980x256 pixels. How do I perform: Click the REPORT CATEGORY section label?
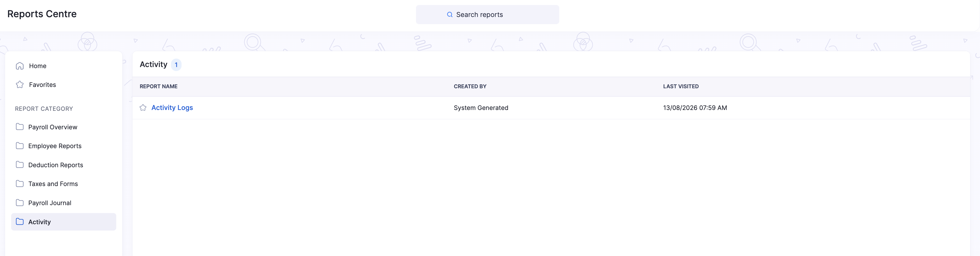click(44, 109)
